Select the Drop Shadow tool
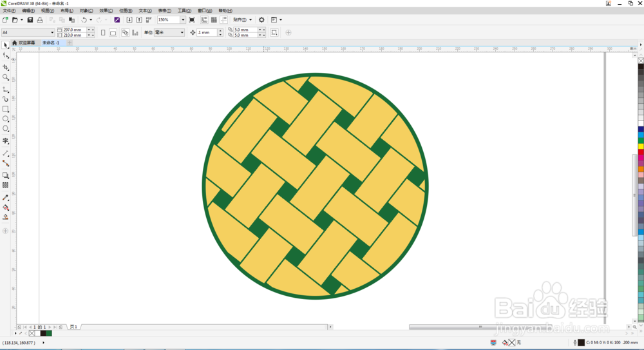The width and height of the screenshot is (644, 350). pos(5,175)
